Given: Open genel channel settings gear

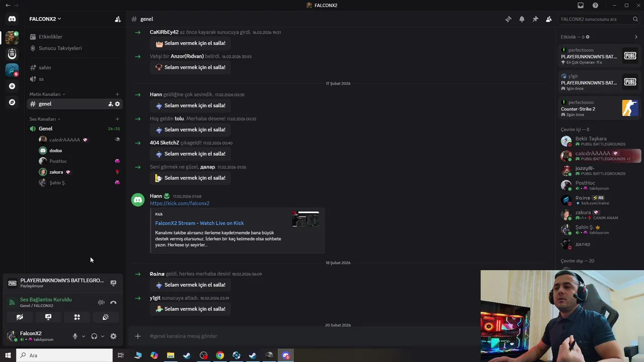Looking at the screenshot, I should 118,104.
